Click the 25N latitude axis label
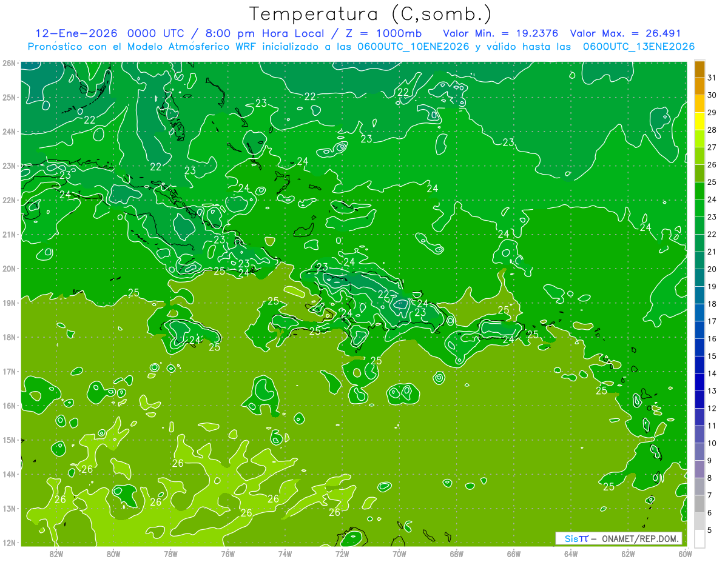728x562 pixels. point(8,98)
